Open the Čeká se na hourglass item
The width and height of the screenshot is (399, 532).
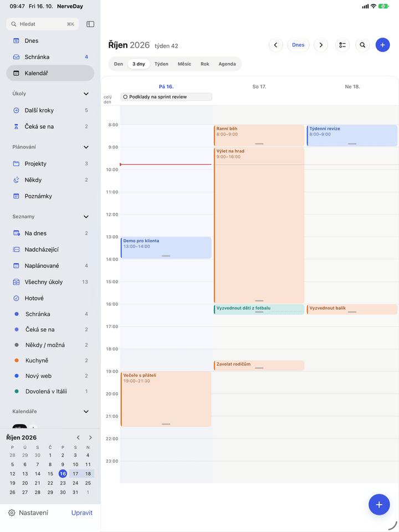click(50, 126)
